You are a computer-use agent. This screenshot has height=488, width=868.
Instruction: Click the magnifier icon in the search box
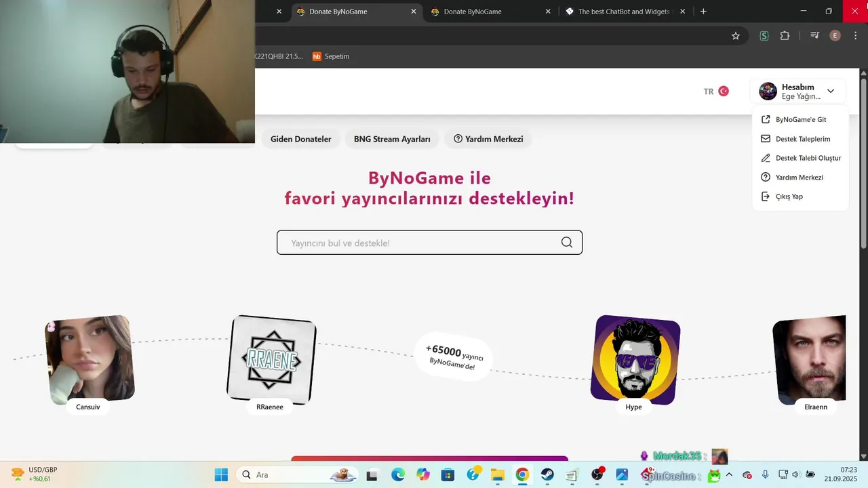pos(567,243)
